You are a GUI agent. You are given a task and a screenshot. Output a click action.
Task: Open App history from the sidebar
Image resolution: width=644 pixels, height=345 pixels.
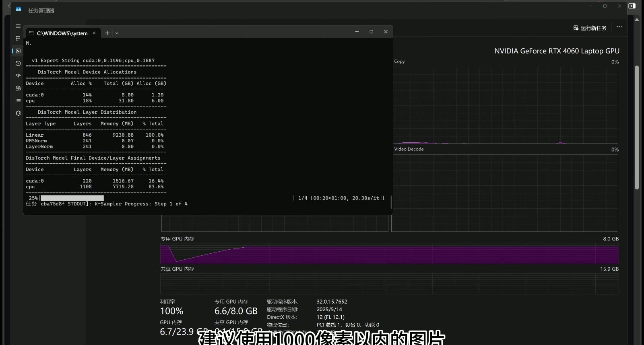pyautogui.click(x=18, y=63)
